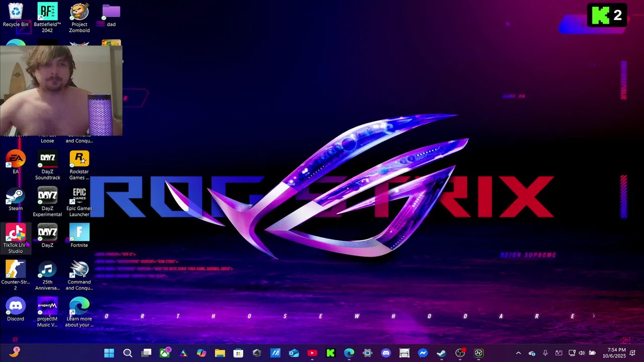
Task: Select the DayZ Experimental desktop icon
Action: [47, 202]
